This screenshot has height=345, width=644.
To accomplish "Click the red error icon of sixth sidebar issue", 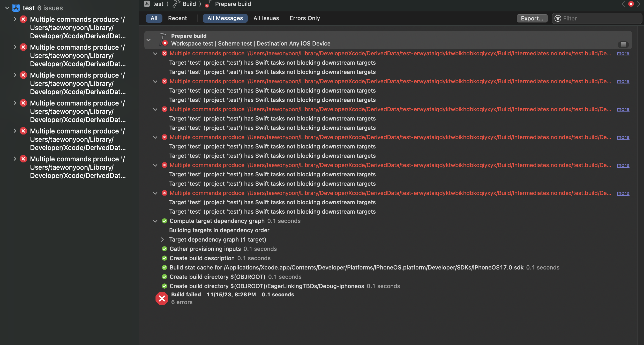I will [x=24, y=159].
